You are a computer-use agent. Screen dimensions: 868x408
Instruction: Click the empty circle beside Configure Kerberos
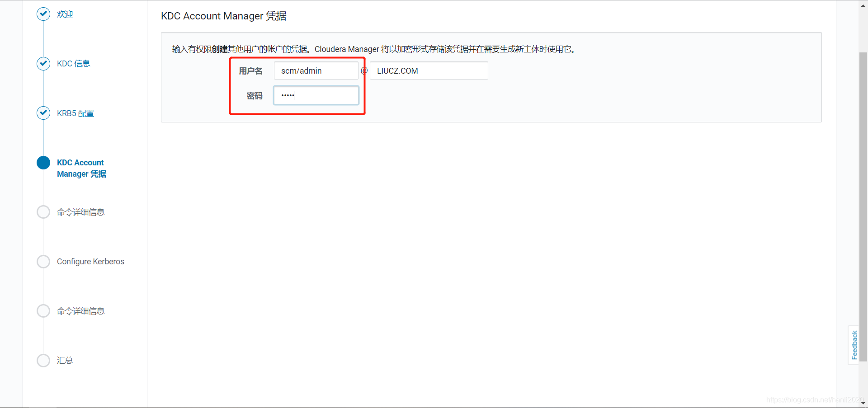(x=43, y=262)
